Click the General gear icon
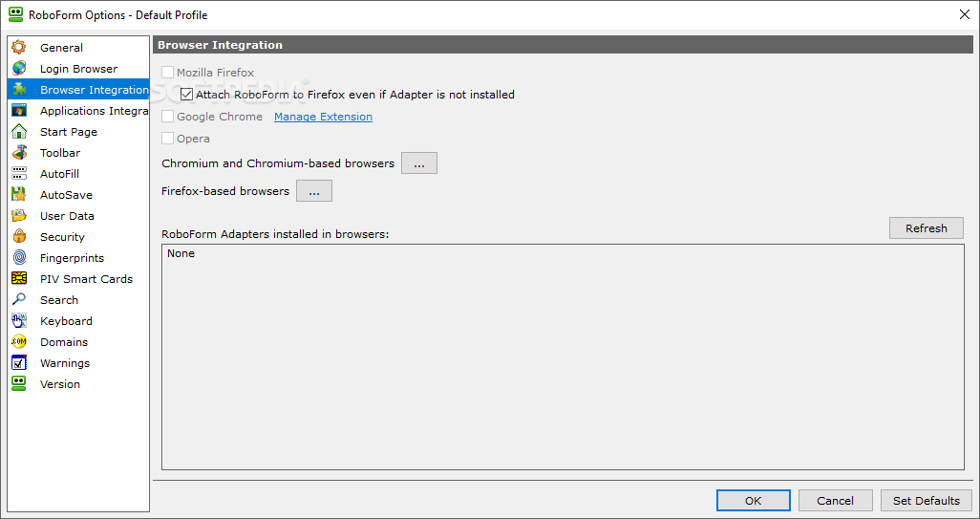The image size is (980, 519). click(x=19, y=48)
